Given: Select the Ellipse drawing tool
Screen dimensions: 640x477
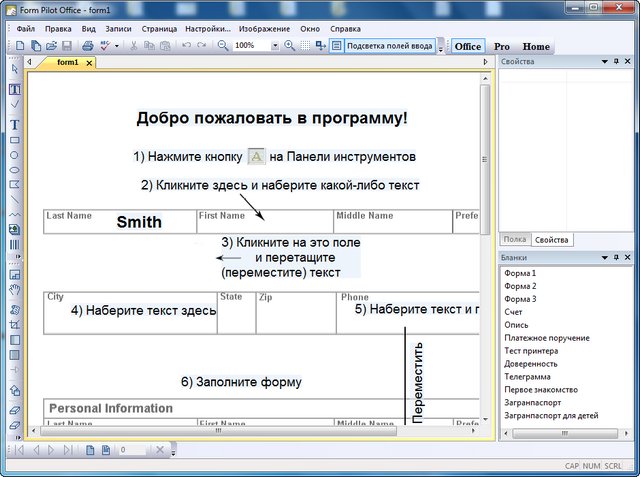Looking at the screenshot, I should click(15, 155).
